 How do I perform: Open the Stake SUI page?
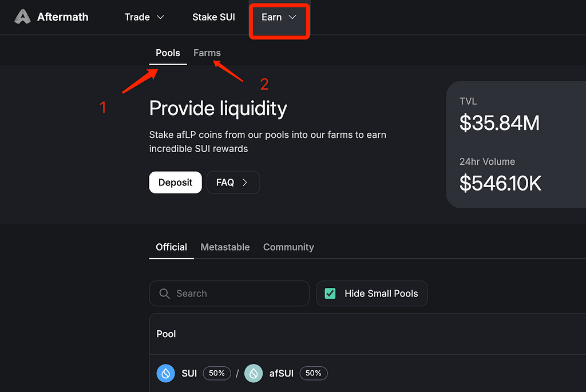pos(214,17)
